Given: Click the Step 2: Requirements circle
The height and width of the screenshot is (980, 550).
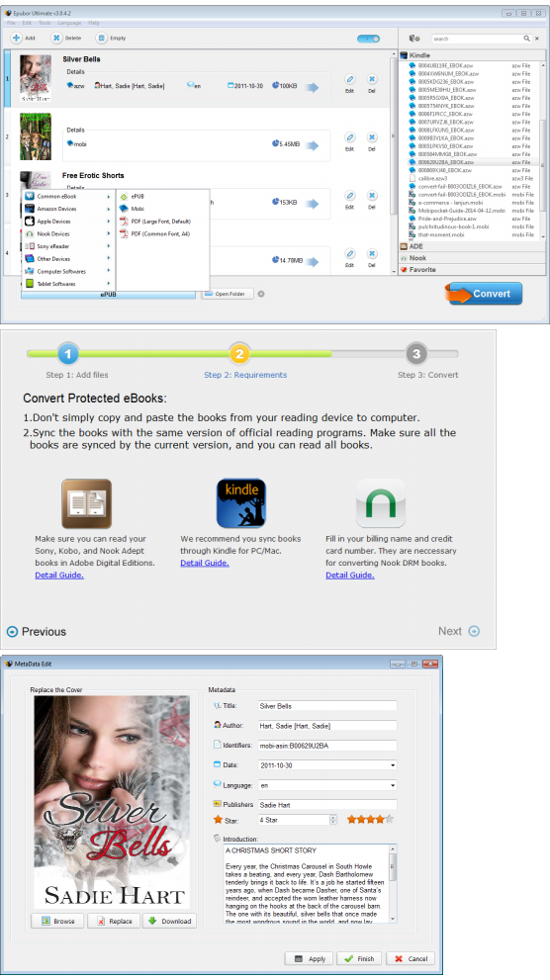Looking at the screenshot, I should coord(239,354).
